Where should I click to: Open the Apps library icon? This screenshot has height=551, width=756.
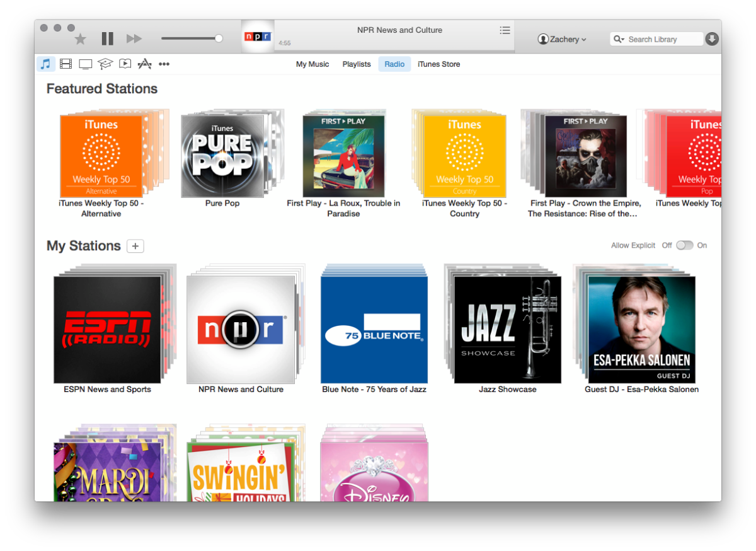144,64
